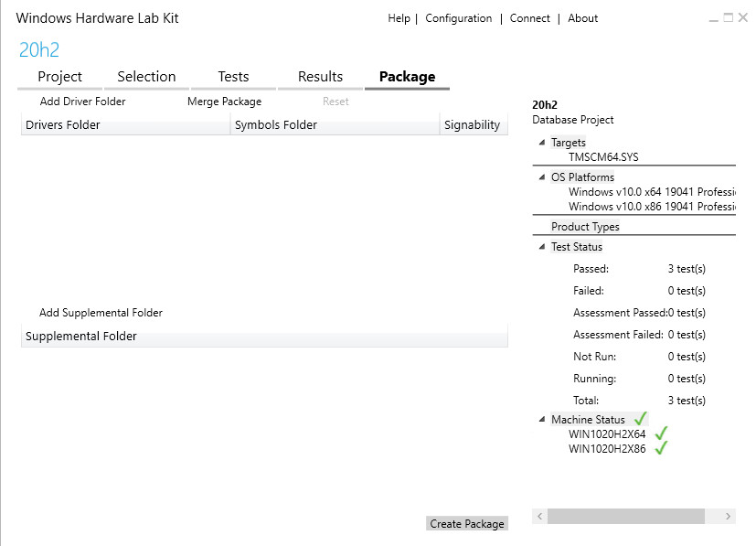The width and height of the screenshot is (756, 546).
Task: Click the green check beside WIN1020H2X86
Action: click(x=661, y=448)
